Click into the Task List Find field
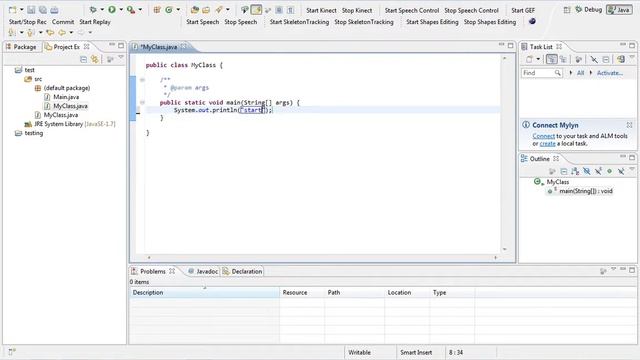Screen dimensions: 640x360 [542, 73]
